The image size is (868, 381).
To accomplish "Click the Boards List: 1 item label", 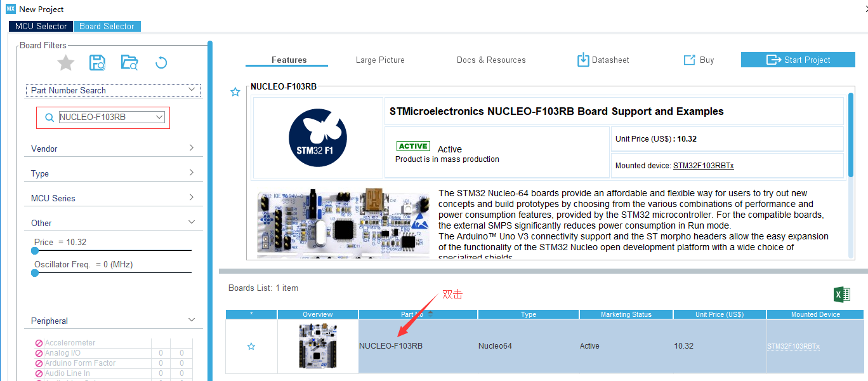I will click(x=263, y=288).
